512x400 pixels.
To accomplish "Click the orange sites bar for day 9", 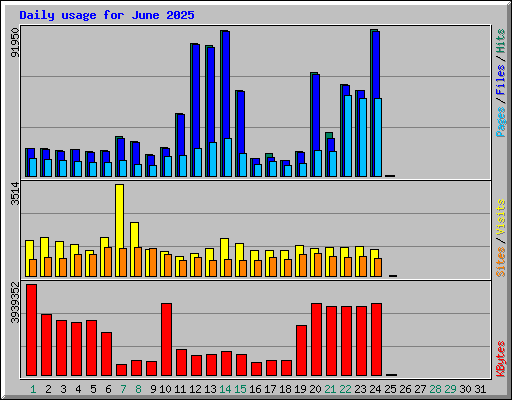I will pos(153,262).
